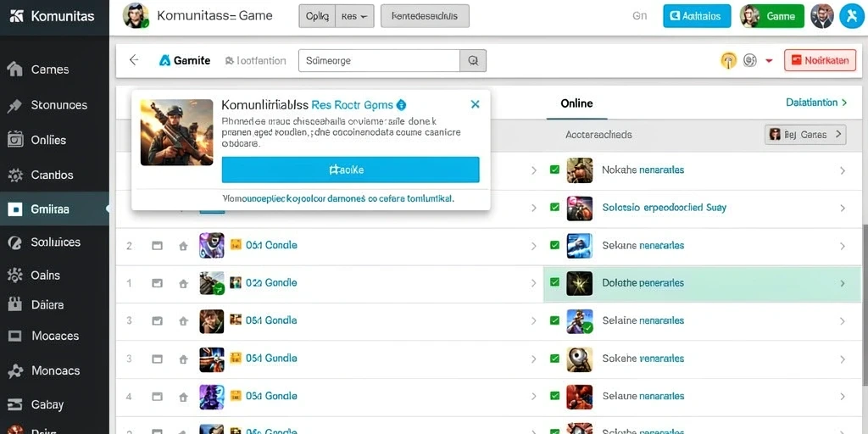This screenshot has width=868, height=434.
Task: Click the Oplig button
Action: [x=317, y=16]
